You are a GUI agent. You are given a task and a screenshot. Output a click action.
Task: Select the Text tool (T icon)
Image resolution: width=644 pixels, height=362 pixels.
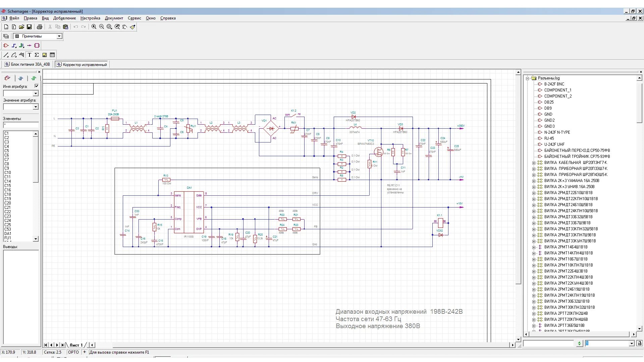click(x=29, y=55)
